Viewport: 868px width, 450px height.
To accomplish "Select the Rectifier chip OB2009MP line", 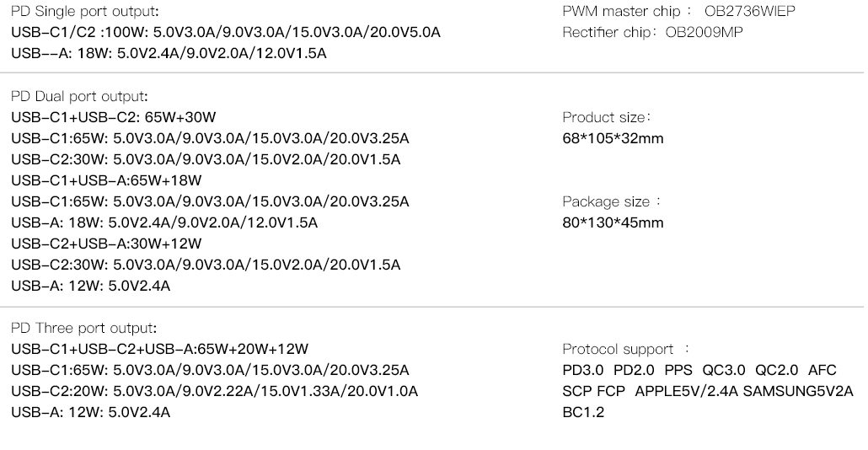I will pos(652,32).
